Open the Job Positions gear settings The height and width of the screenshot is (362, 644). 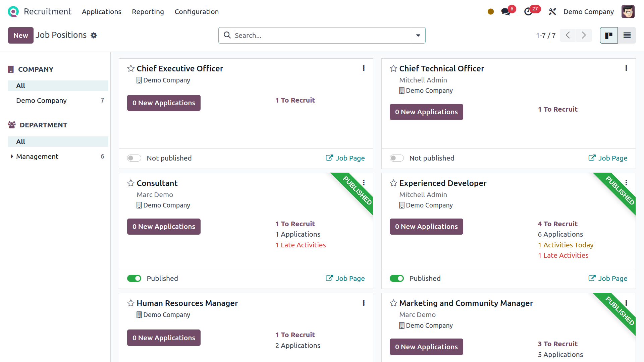click(94, 36)
